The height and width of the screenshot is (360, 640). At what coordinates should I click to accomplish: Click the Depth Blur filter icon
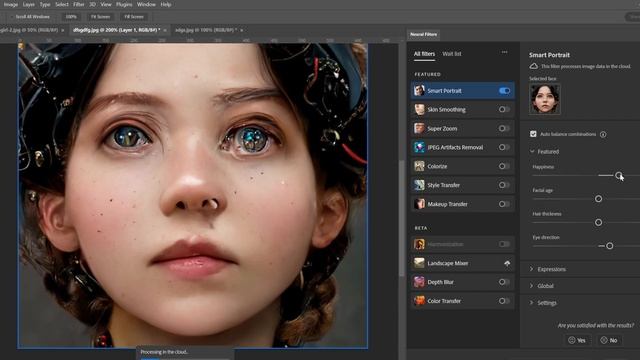[x=419, y=282]
